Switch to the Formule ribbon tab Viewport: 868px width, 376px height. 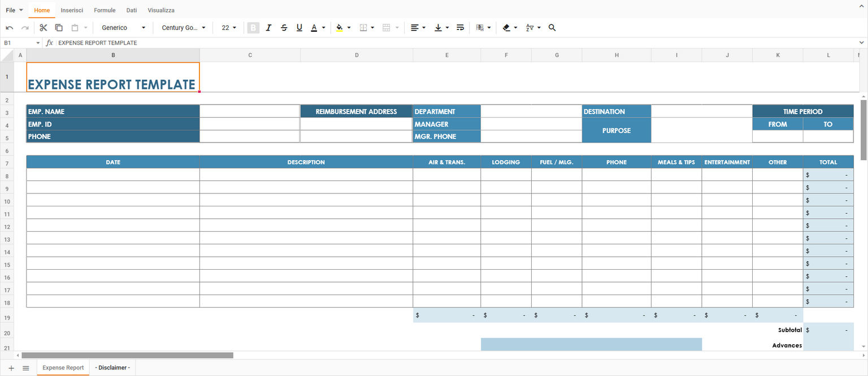104,10
